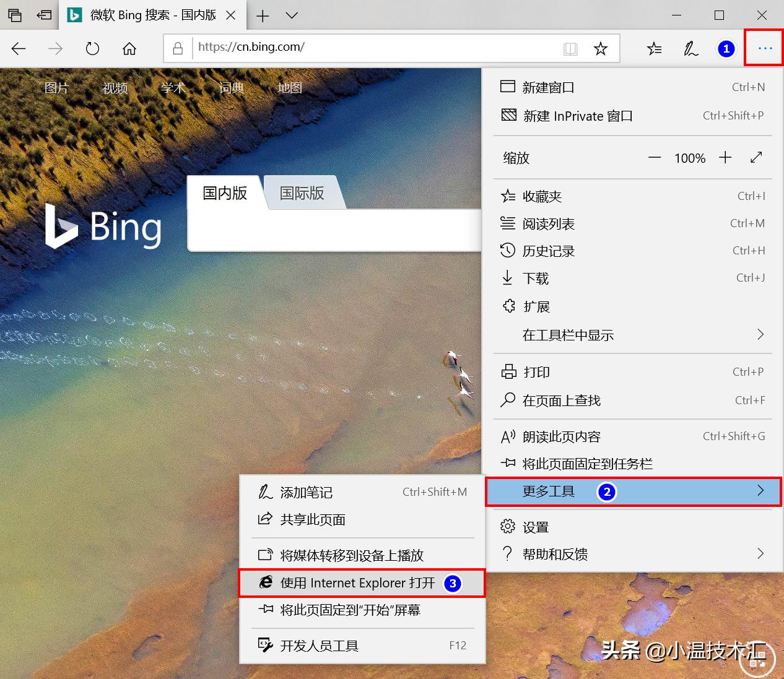Screen dimensions: 784x679
Task: Open a new tab with the plus button
Action: (x=263, y=15)
